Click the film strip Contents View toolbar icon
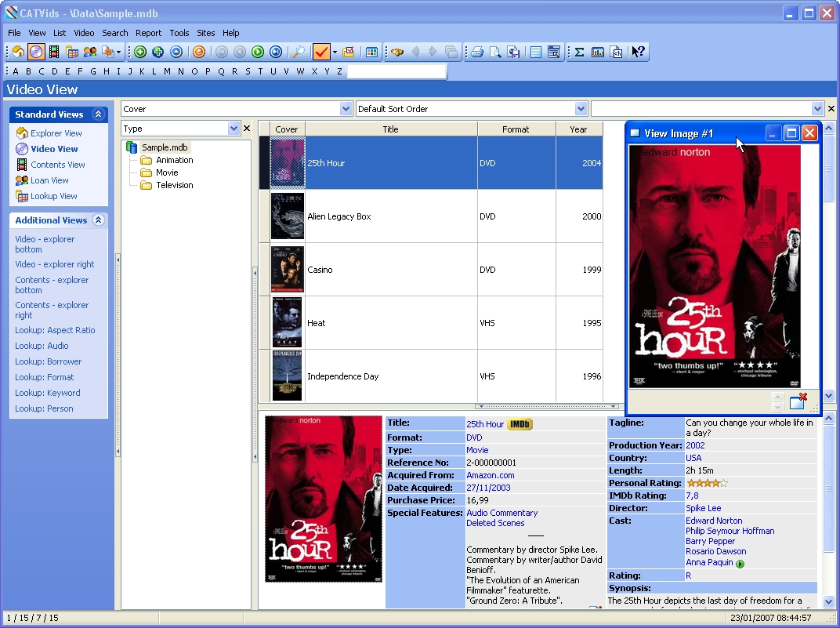The width and height of the screenshot is (840, 628). [x=54, y=52]
